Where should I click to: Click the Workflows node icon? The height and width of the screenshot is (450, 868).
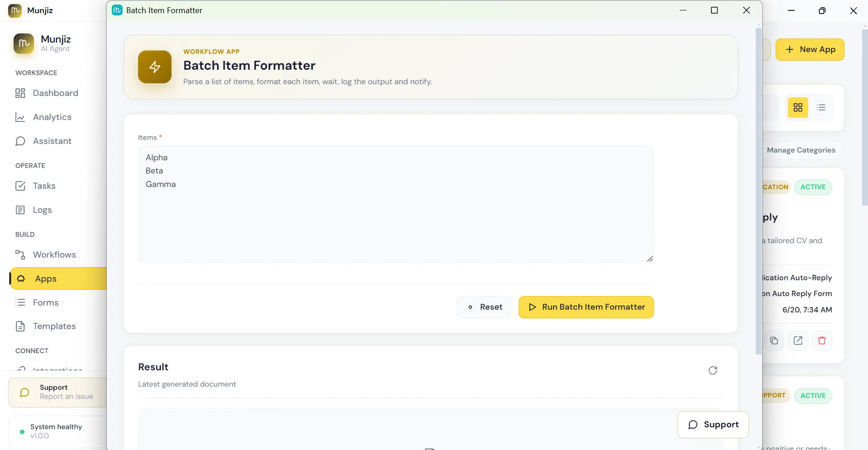(x=20, y=254)
